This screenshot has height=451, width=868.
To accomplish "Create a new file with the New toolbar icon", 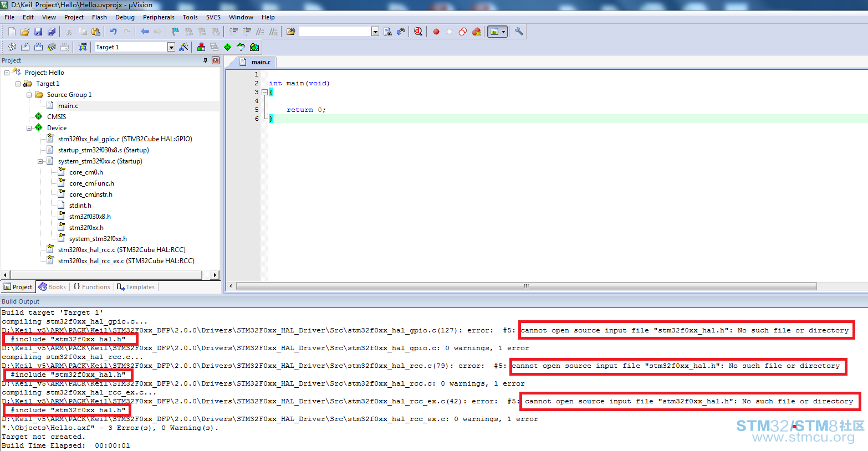I will click(12, 32).
